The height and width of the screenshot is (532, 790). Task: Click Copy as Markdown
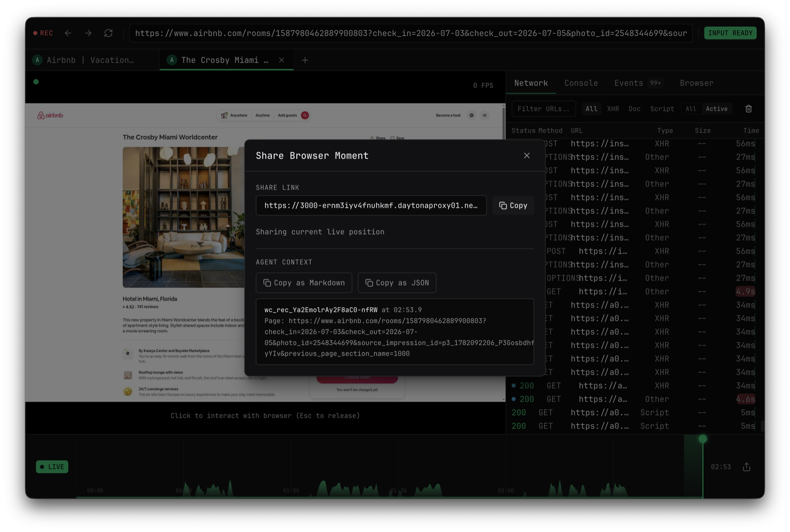click(304, 283)
